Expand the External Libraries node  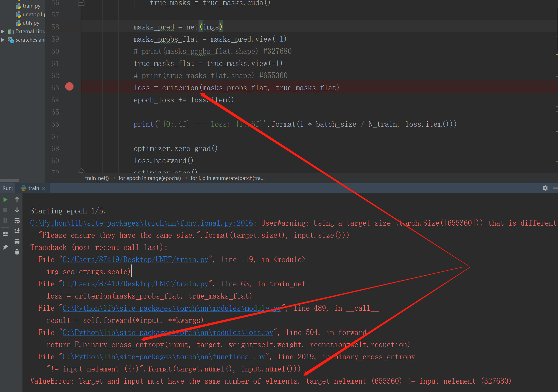click(3, 31)
